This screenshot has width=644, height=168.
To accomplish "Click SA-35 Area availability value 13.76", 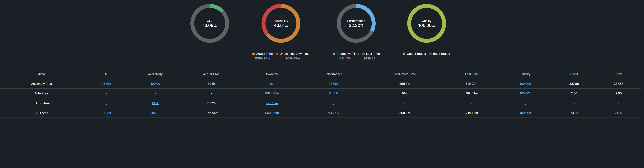I will (x=155, y=103).
